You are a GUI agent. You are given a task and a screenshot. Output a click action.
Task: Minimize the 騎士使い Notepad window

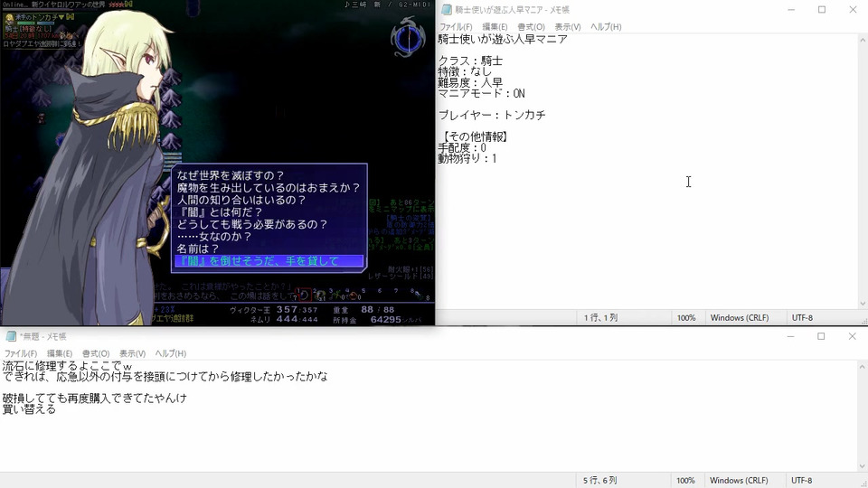791,9
